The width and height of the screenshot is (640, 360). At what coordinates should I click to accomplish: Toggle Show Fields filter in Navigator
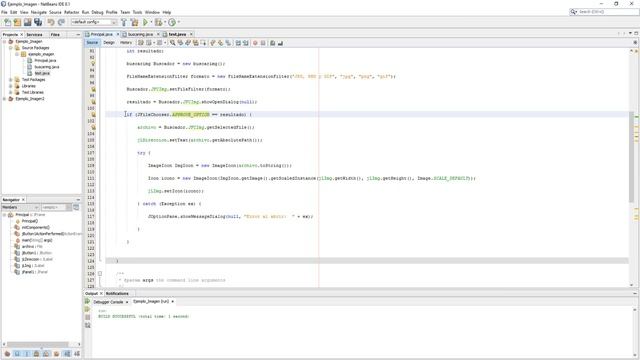pyautogui.click(x=17, y=353)
